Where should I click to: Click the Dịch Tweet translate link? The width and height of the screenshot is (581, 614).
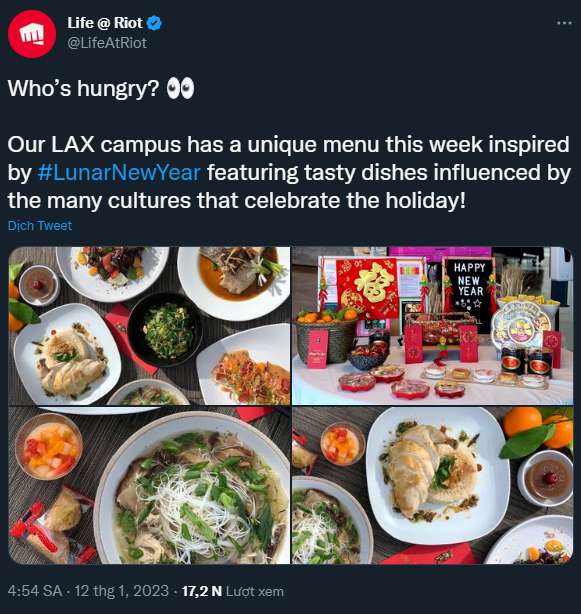(x=40, y=226)
